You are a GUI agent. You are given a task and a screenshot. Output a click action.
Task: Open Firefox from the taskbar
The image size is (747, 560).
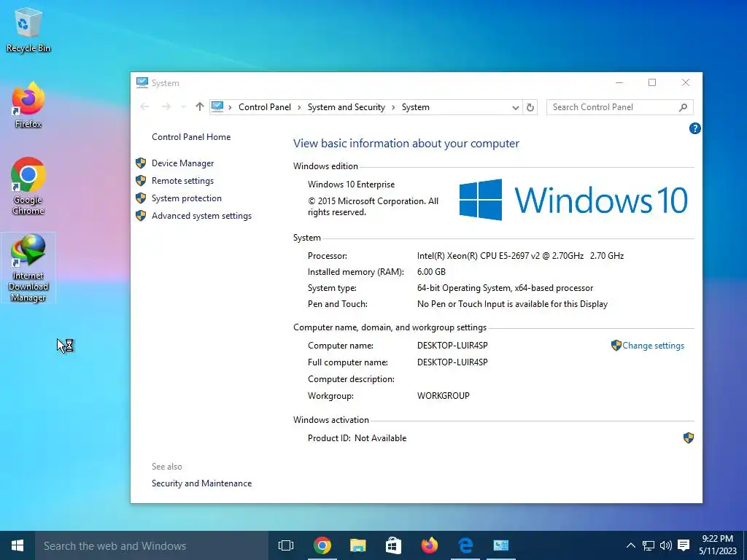pos(429,545)
